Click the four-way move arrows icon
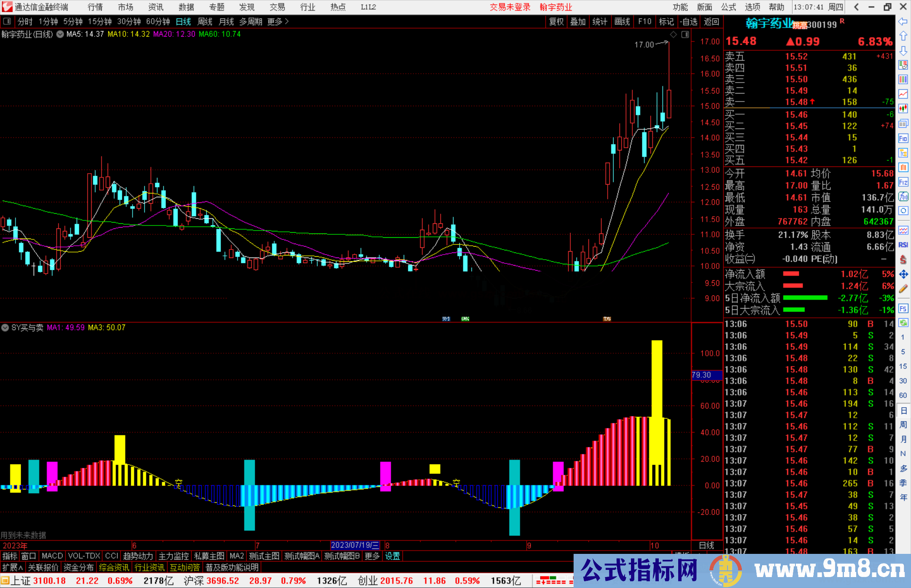 point(903,274)
